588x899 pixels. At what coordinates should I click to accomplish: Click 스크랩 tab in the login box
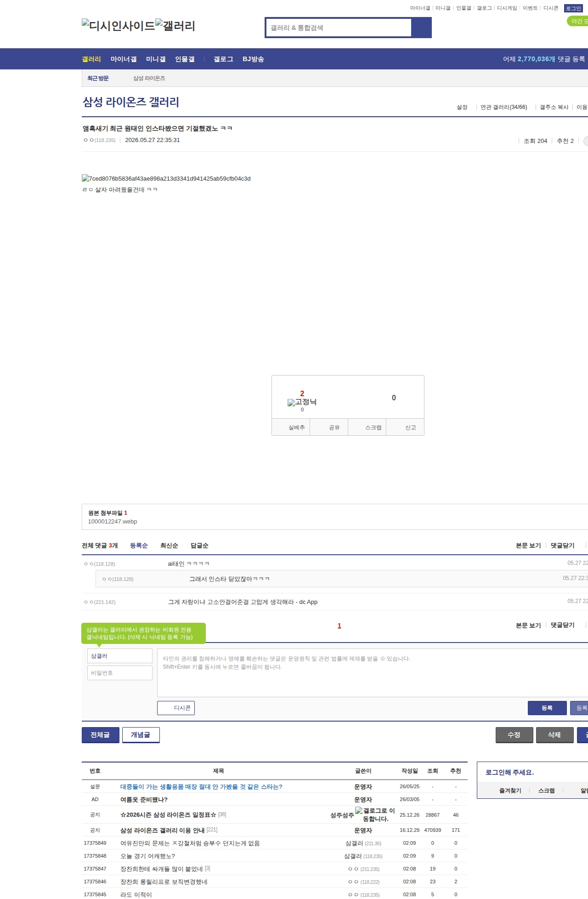pyautogui.click(x=546, y=791)
